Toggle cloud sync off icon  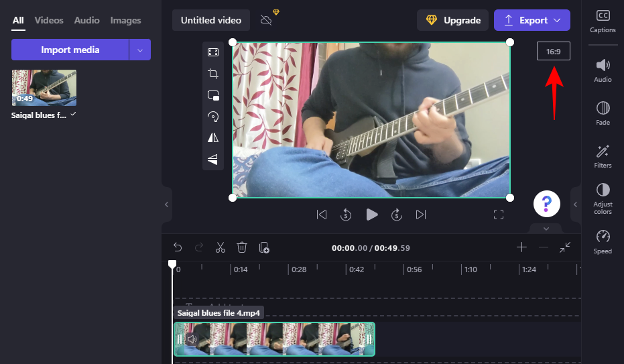[x=266, y=20]
